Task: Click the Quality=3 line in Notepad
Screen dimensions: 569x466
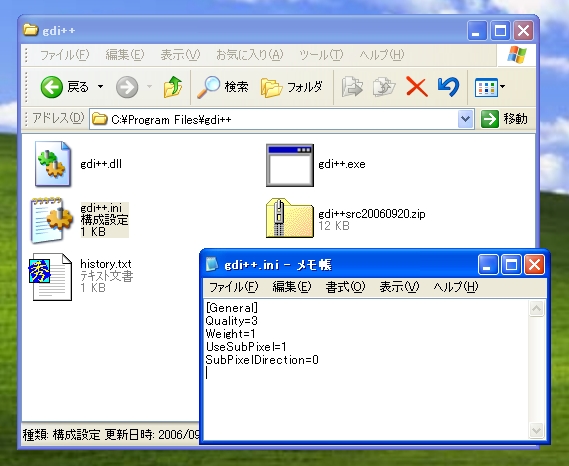Action: point(232,321)
